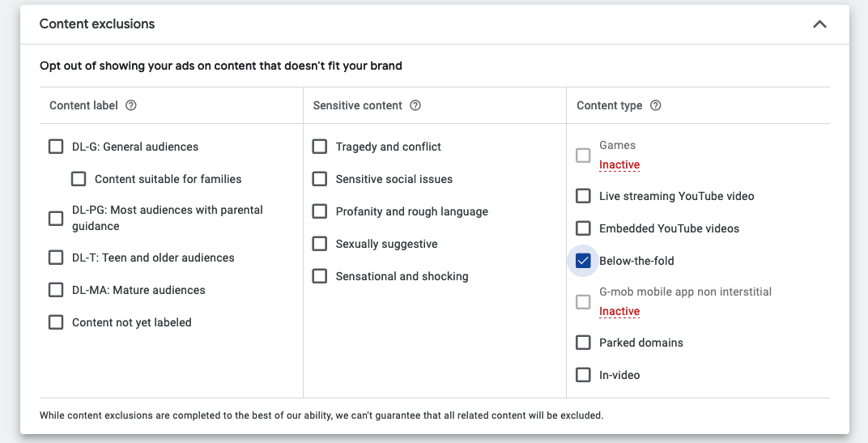This screenshot has width=868, height=443.
Task: Check Parked domains
Action: pos(583,343)
